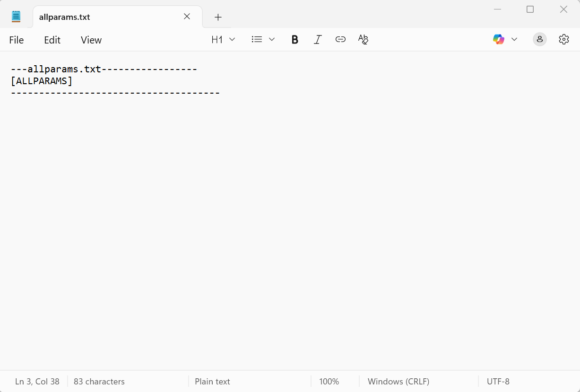
Task: Toggle Italic formatting
Action: (318, 40)
